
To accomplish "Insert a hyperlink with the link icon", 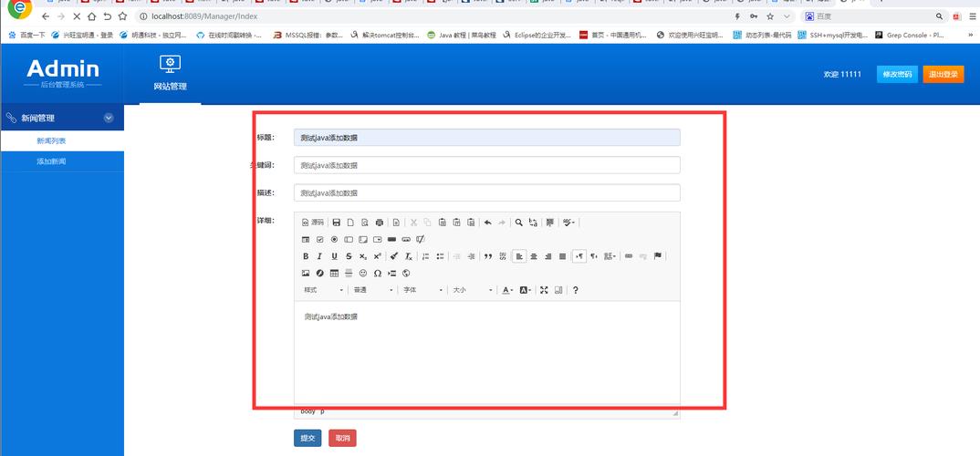I will pos(629,256).
